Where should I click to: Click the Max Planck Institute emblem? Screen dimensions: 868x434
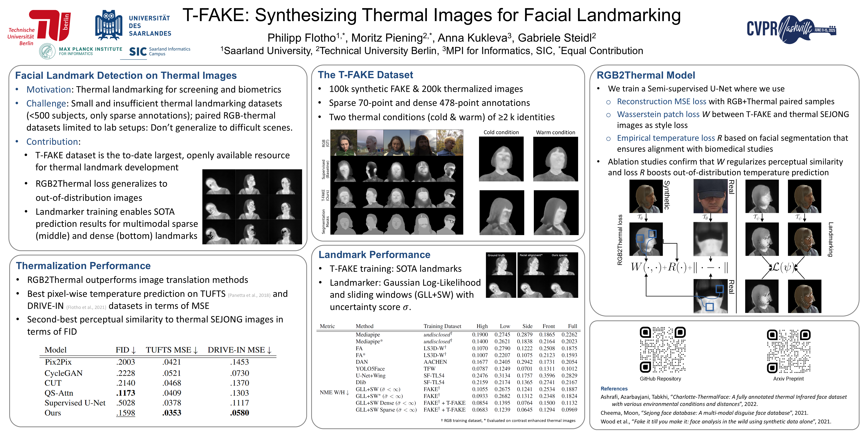point(47,51)
